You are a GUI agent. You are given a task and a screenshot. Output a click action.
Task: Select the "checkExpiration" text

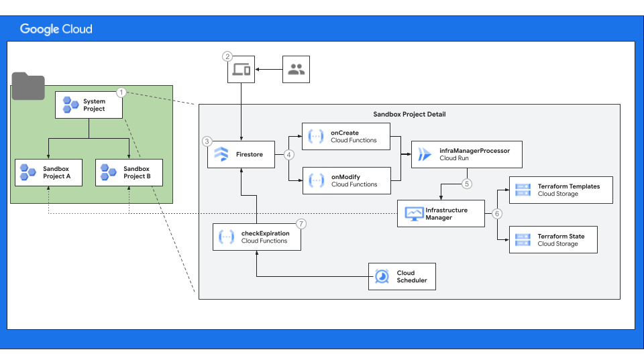point(266,233)
